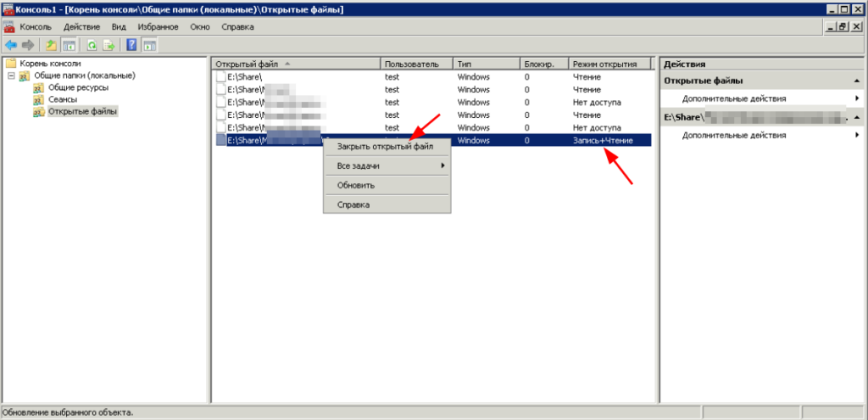Sort by Блокир. column header

[x=544, y=64]
